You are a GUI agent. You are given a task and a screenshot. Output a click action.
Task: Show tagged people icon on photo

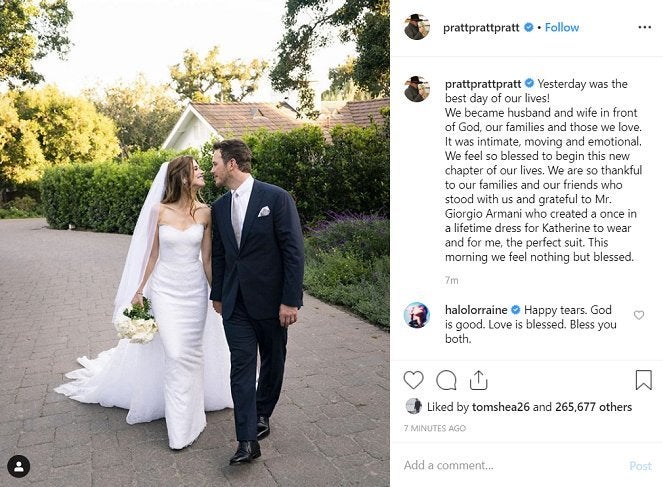19,466
